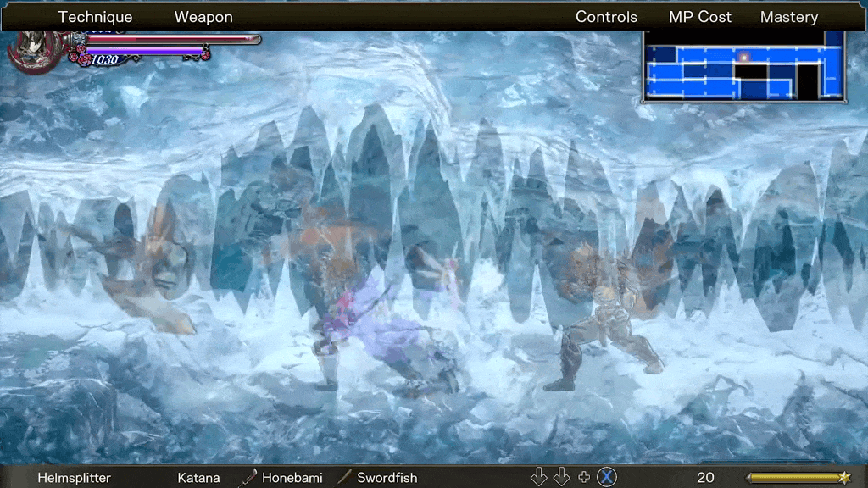Click the glowing player marker on minimap
868x488 pixels.
(743, 57)
